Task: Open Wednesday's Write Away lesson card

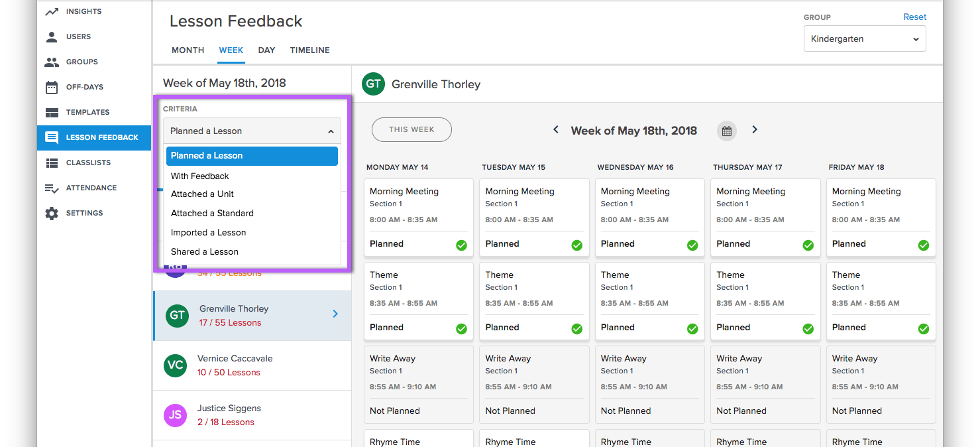Action: [x=650, y=385]
